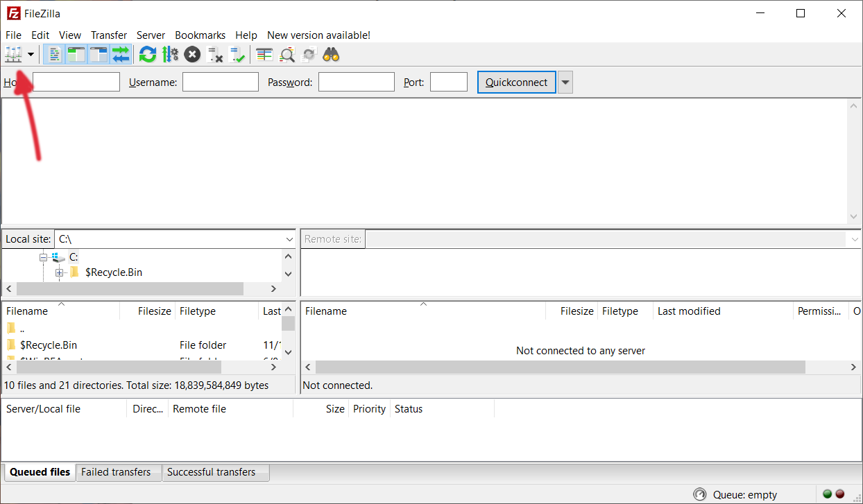The width and height of the screenshot is (863, 504).
Task: Click local tree scroll down arrow
Action: tap(289, 273)
